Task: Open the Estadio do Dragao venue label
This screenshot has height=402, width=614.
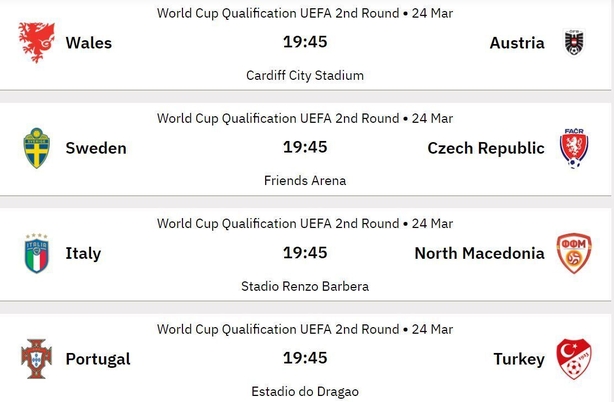Action: 305,391
